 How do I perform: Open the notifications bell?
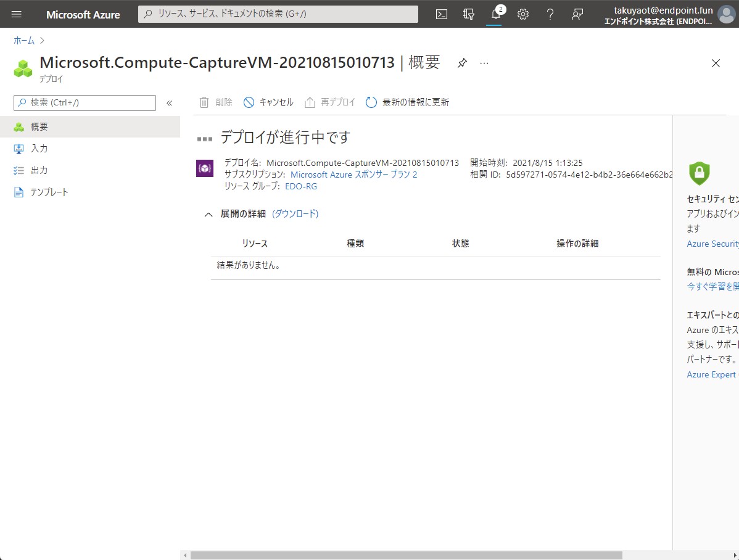496,14
